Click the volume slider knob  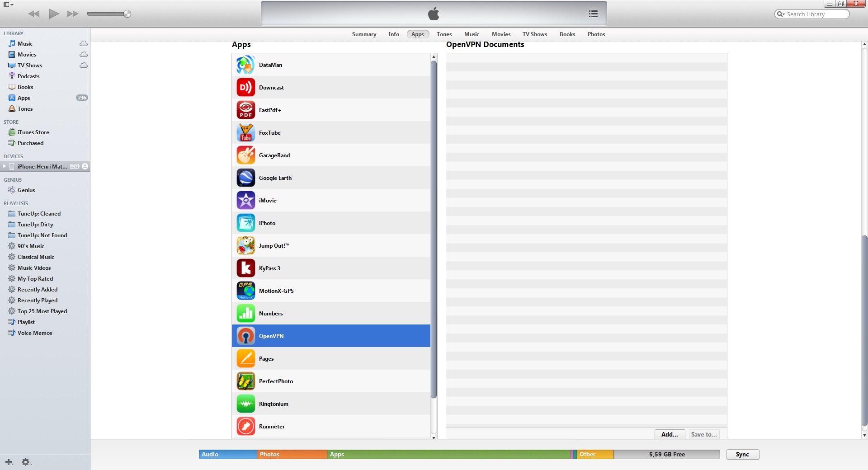(127, 14)
